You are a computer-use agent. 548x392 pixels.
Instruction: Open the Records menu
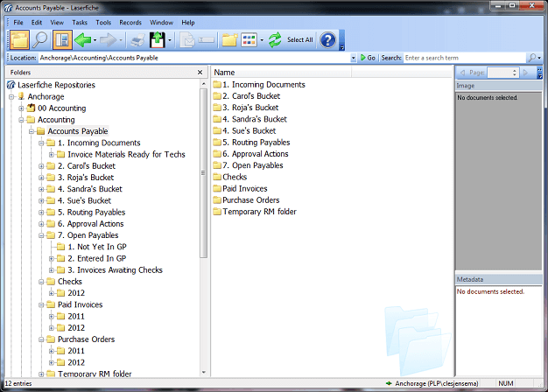[130, 23]
